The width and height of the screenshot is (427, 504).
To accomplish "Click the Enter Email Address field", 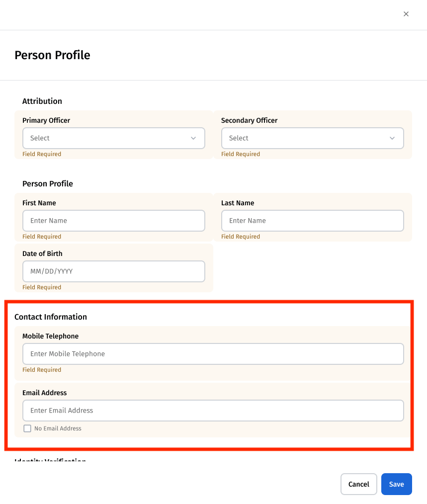I will click(x=213, y=411).
